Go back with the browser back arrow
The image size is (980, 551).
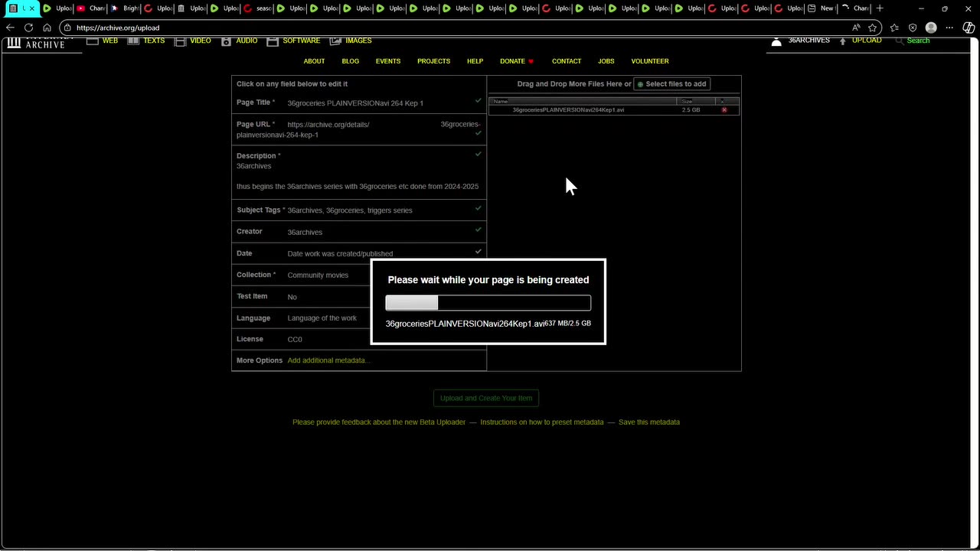(11, 28)
